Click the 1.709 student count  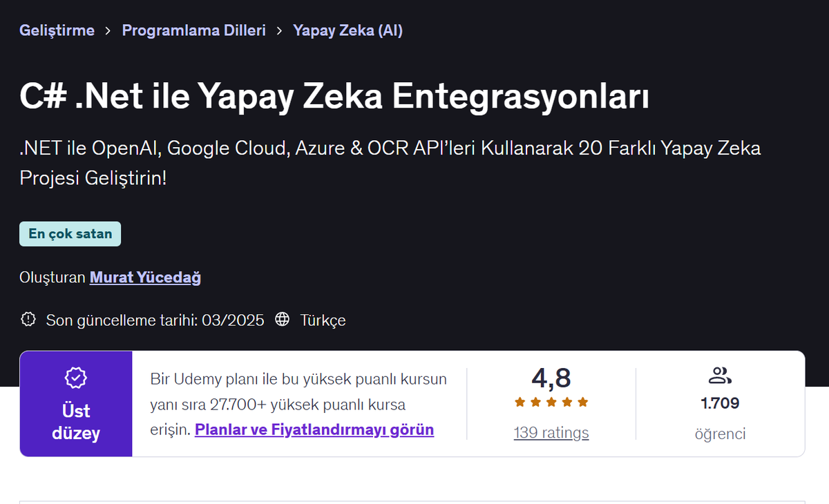[x=720, y=403]
